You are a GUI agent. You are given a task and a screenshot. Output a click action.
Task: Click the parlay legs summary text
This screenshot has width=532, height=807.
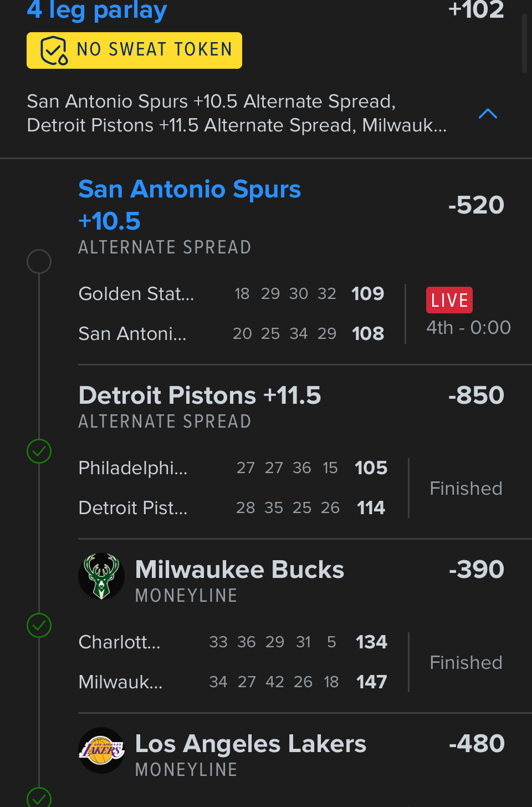point(237,113)
